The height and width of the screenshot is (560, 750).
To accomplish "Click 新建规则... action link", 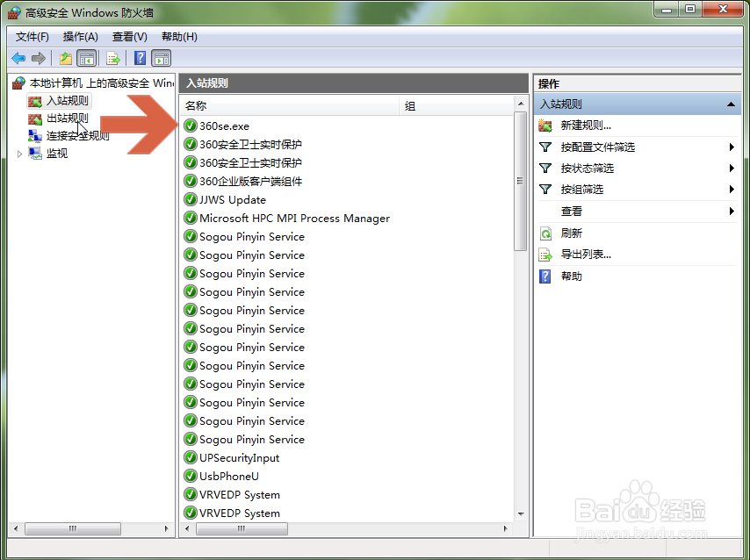I will tap(586, 126).
